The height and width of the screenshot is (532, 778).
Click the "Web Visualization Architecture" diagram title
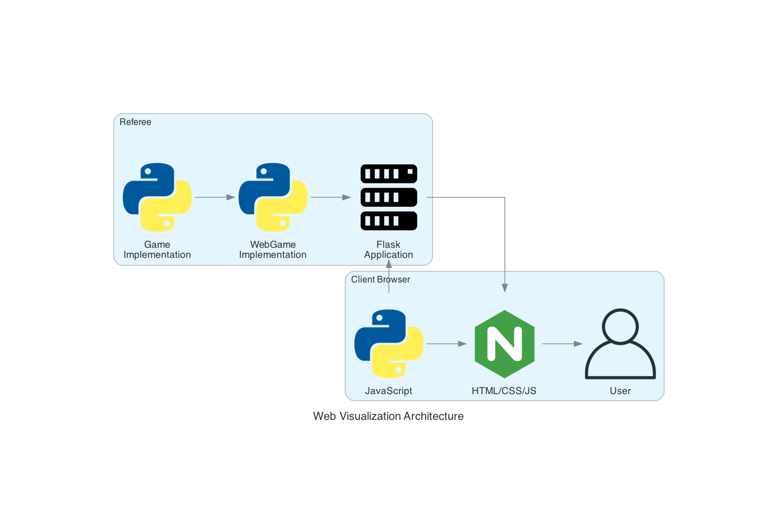pos(388,416)
